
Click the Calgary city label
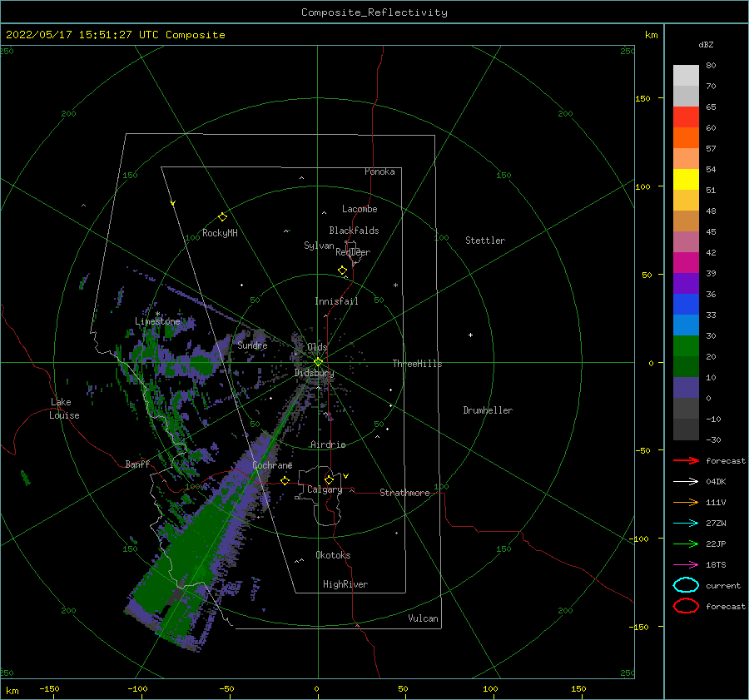click(x=325, y=489)
